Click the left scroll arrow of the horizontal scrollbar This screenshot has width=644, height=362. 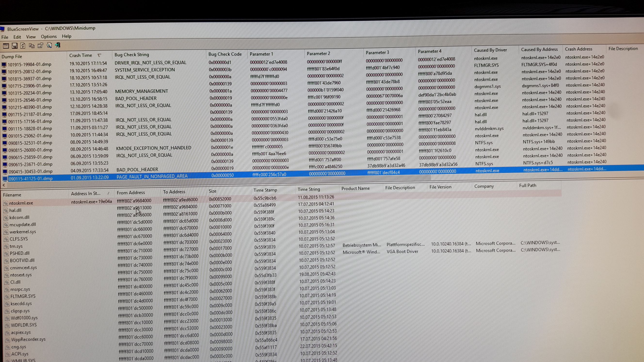click(4, 185)
